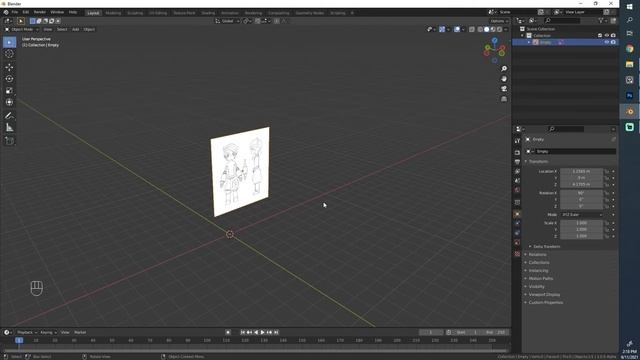Open Global transform orientation dropdown
This screenshot has width=640, height=360.
pyautogui.click(x=227, y=21)
